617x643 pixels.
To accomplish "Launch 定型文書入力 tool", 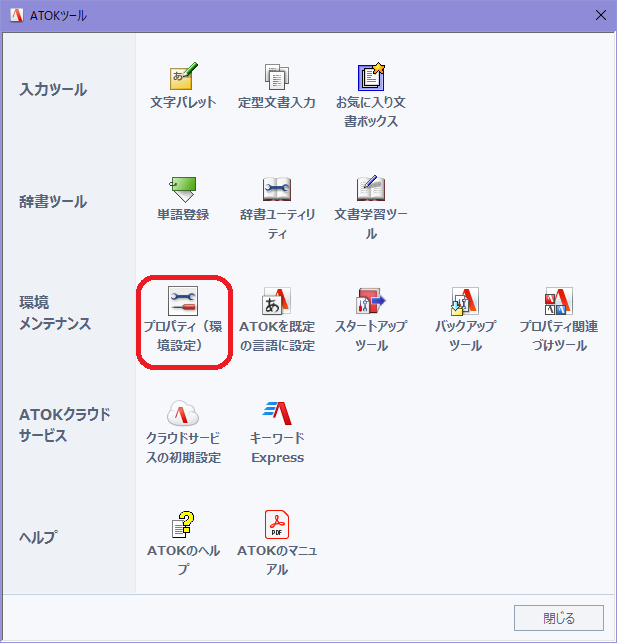I will coord(277,86).
